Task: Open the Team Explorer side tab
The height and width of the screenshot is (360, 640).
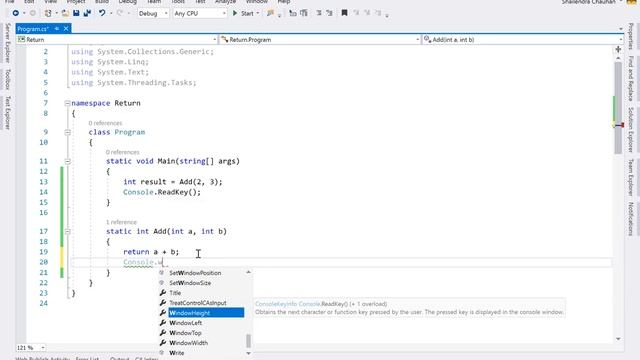Action: [x=631, y=178]
